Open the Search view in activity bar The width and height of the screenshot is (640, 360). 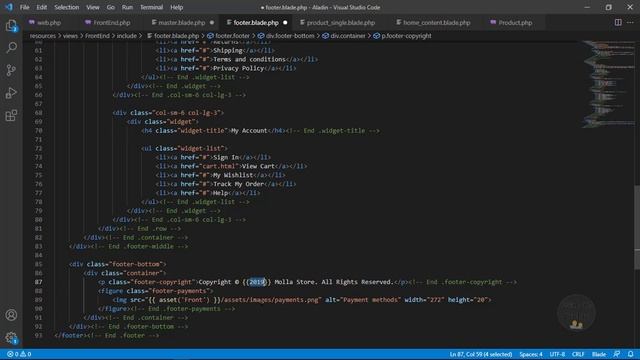coord(11,48)
